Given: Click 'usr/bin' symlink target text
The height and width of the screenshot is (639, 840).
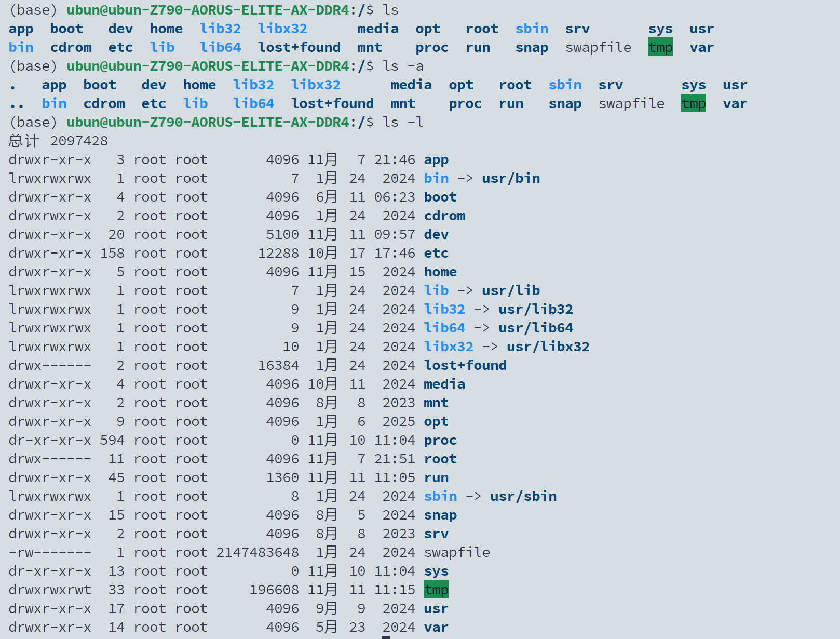Looking at the screenshot, I should point(511,178).
